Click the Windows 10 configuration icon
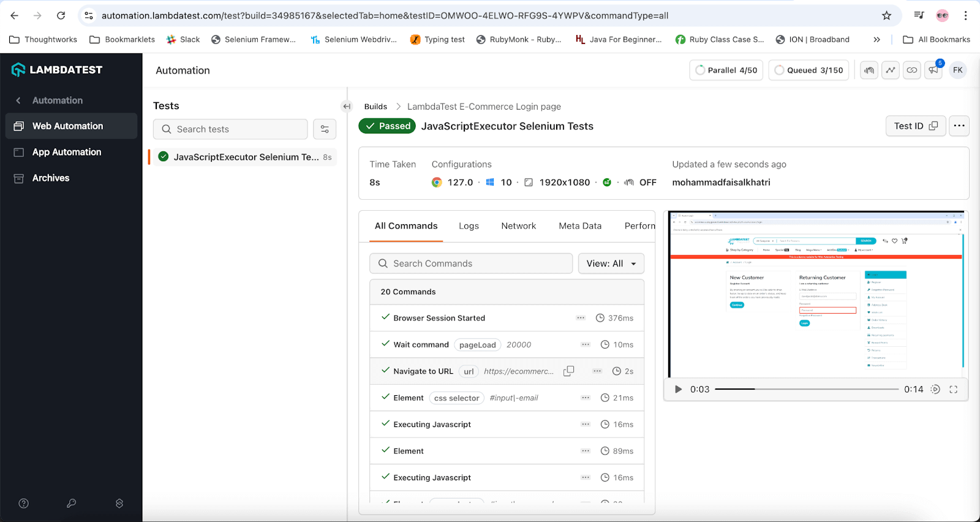 coord(490,182)
